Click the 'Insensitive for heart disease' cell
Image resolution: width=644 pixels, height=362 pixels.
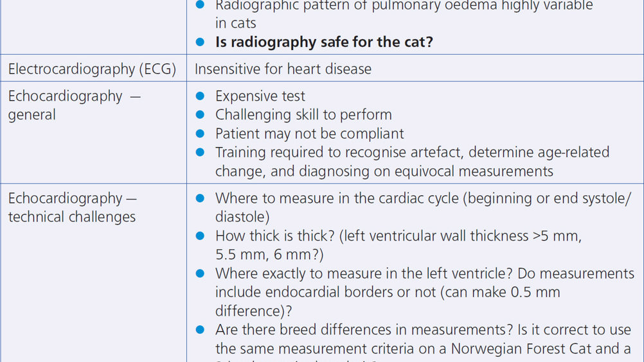coord(283,69)
